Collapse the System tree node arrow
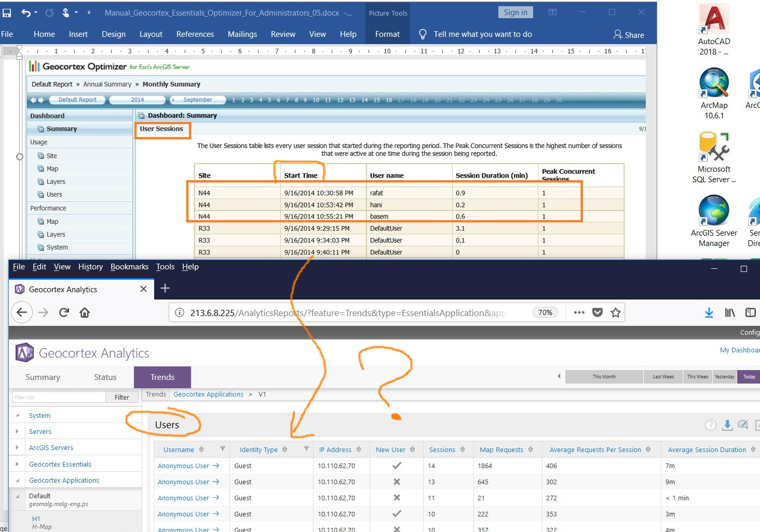 pos(18,415)
